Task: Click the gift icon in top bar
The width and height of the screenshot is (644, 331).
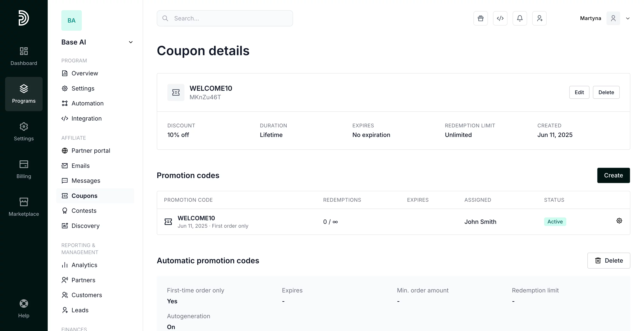Action: click(x=480, y=18)
